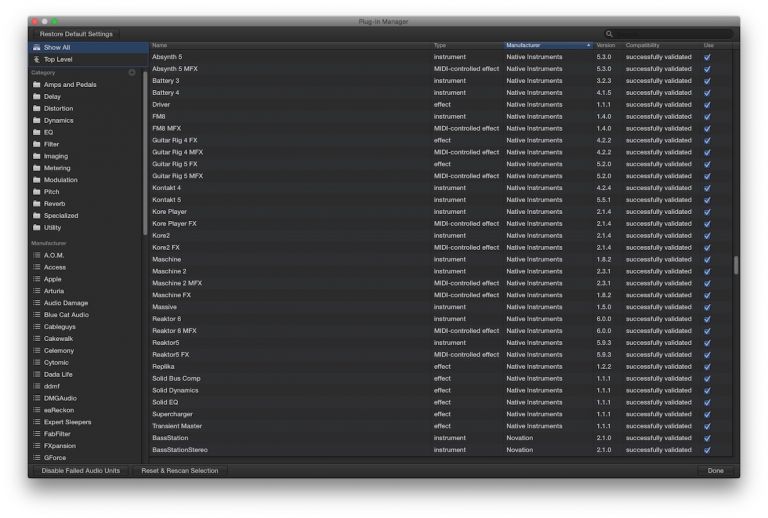
Task: Select the Maschine 2 MFX row
Action: [441, 283]
